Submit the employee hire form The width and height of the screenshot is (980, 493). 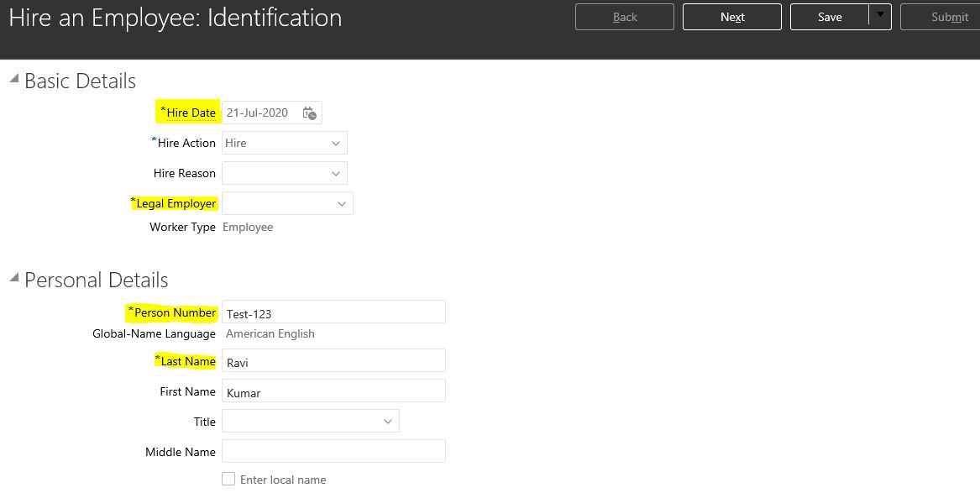tap(949, 16)
